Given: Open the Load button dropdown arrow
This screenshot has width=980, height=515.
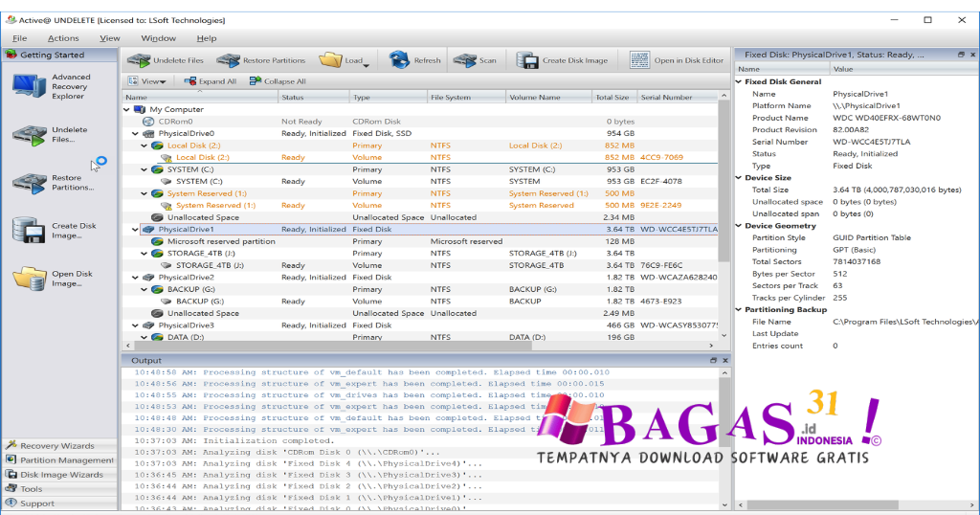Looking at the screenshot, I should click(367, 64).
